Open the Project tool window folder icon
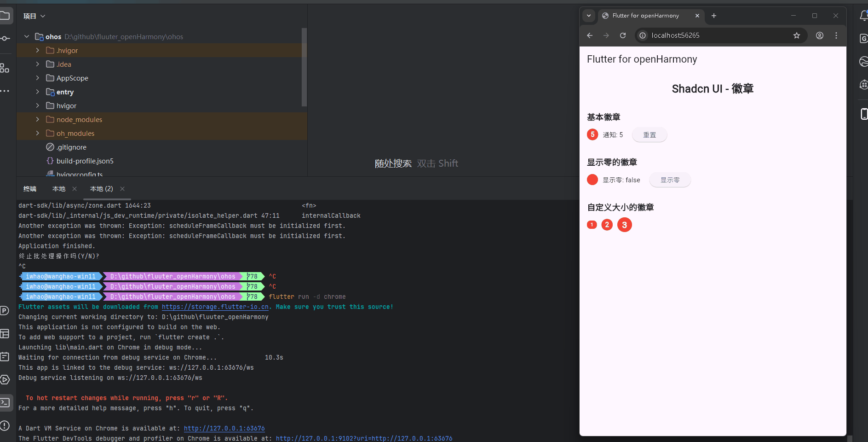The width and height of the screenshot is (868, 442). pyautogui.click(x=5, y=16)
